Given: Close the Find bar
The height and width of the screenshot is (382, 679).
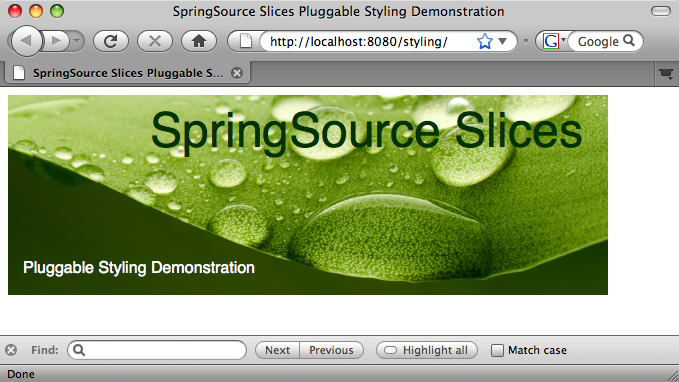Looking at the screenshot, I should click(x=11, y=350).
